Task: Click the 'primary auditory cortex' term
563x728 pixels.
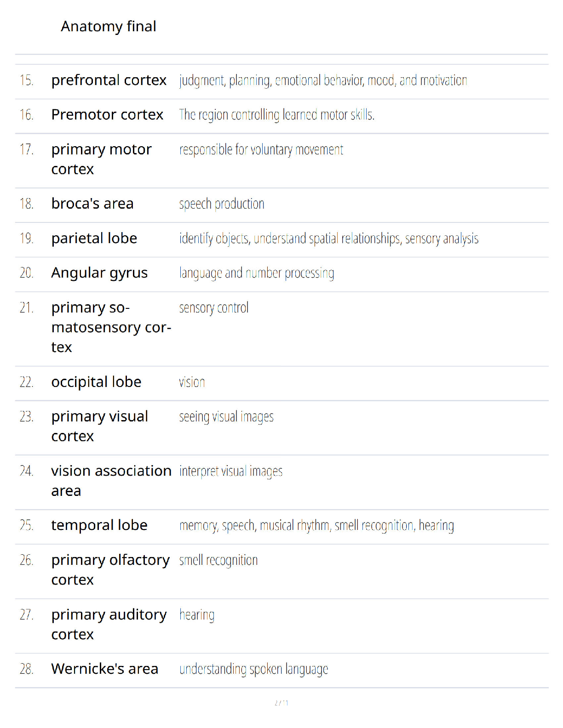Action: (109, 625)
